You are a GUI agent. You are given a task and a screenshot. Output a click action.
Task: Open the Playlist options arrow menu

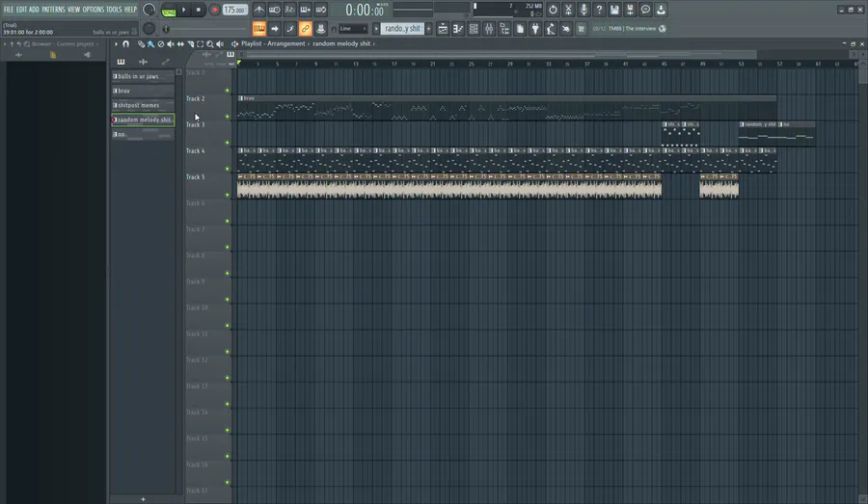116,43
